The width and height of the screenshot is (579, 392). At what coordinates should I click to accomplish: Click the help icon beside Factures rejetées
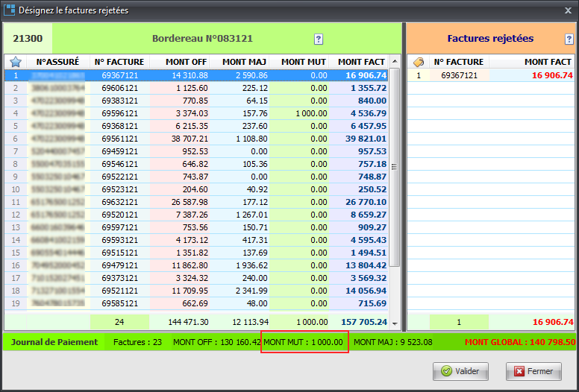[569, 39]
